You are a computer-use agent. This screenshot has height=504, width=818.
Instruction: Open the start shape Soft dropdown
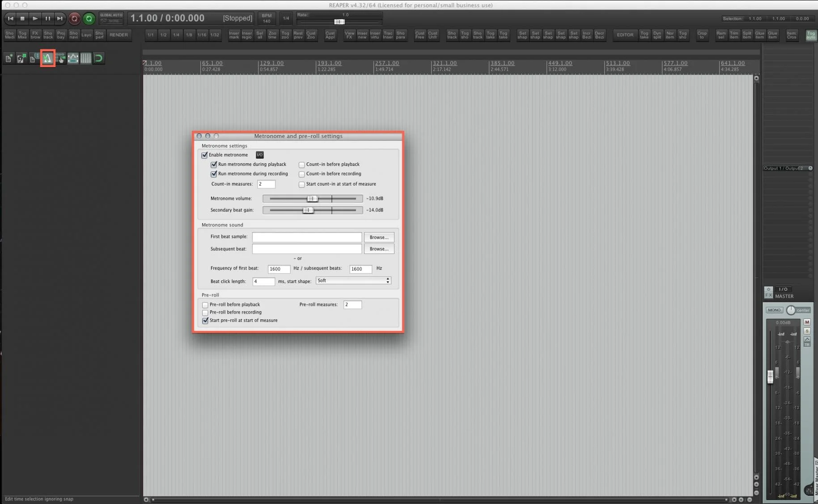point(353,280)
